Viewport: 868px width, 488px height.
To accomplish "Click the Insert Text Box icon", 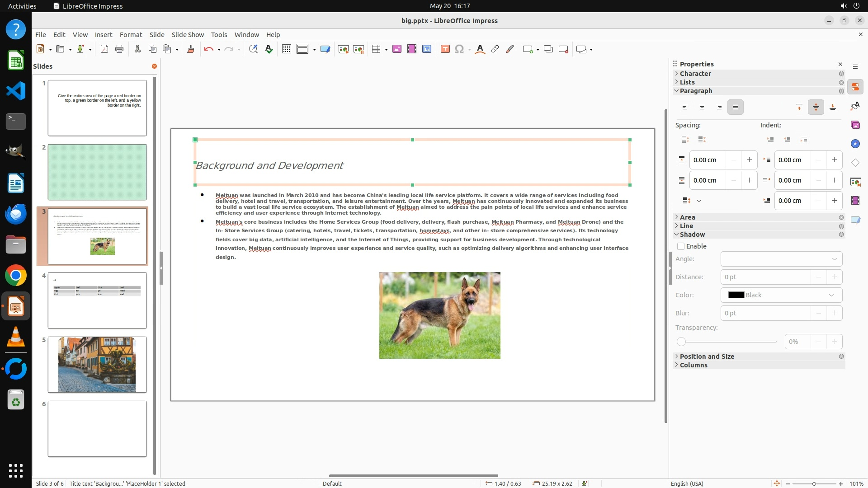I will point(445,49).
